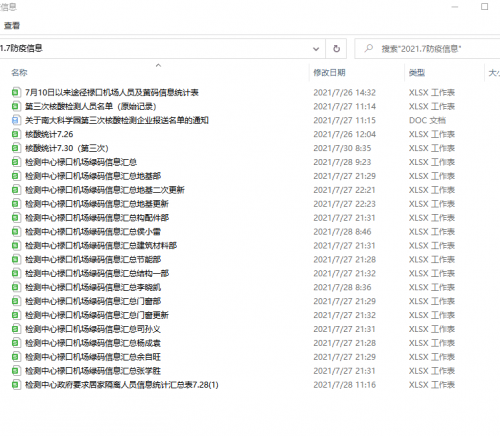Select the DOC icon for 关于南大科学园 notice
The width and height of the screenshot is (500, 436).
click(x=15, y=120)
